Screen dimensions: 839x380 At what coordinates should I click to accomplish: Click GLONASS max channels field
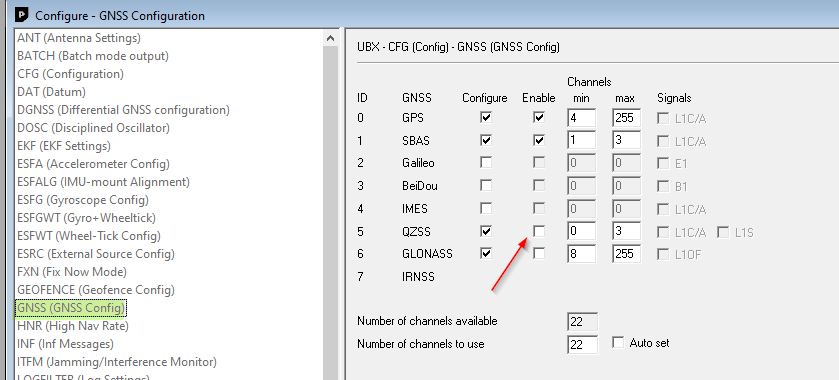626,254
